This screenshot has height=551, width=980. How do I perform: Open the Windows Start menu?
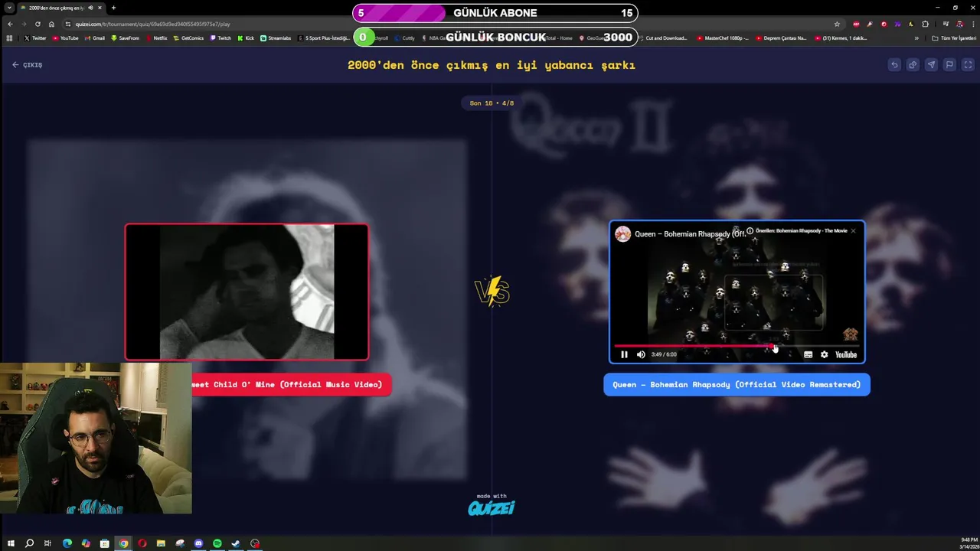pyautogui.click(x=11, y=543)
